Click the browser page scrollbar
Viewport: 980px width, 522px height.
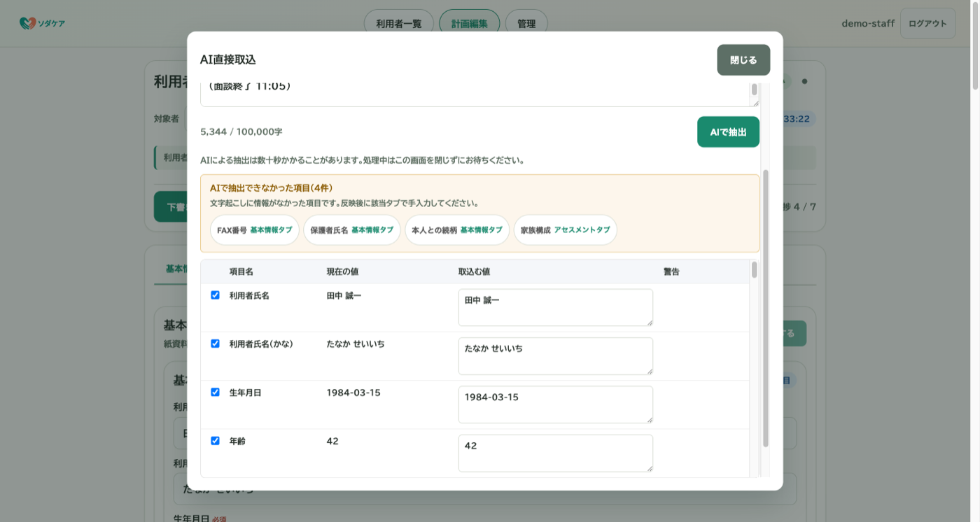[975, 46]
